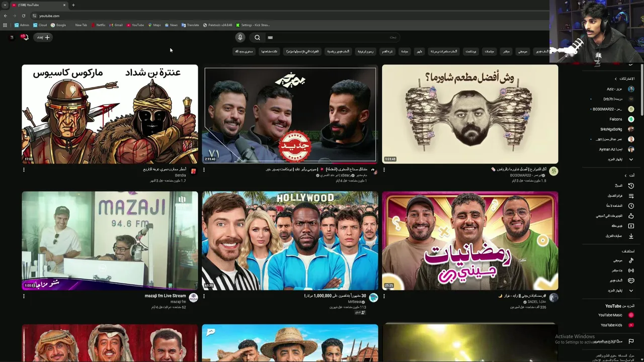Open Liked videos thumbs-up icon in sidebar
The image size is (644, 362).
[x=631, y=216]
